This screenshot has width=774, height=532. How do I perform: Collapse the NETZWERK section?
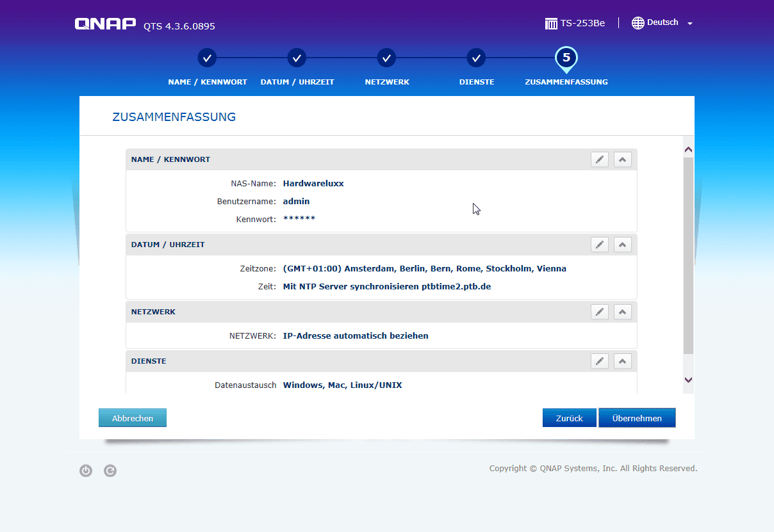[x=623, y=312]
